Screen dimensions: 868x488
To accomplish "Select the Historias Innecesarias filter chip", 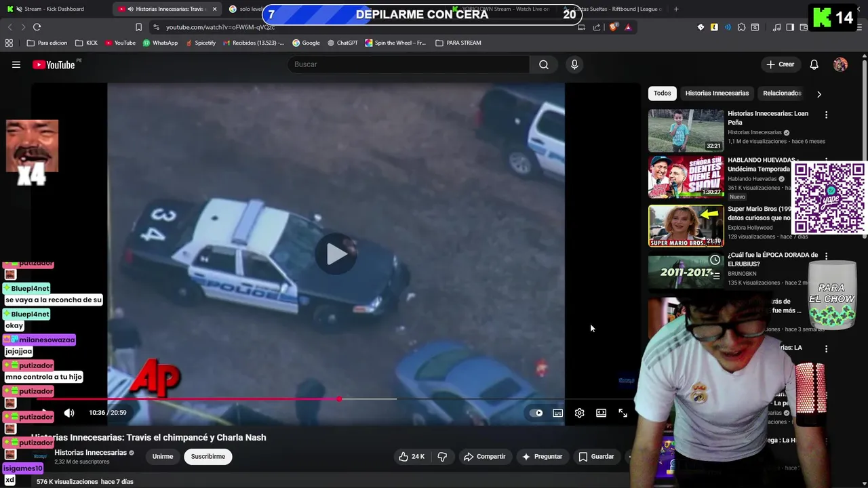I will point(717,94).
